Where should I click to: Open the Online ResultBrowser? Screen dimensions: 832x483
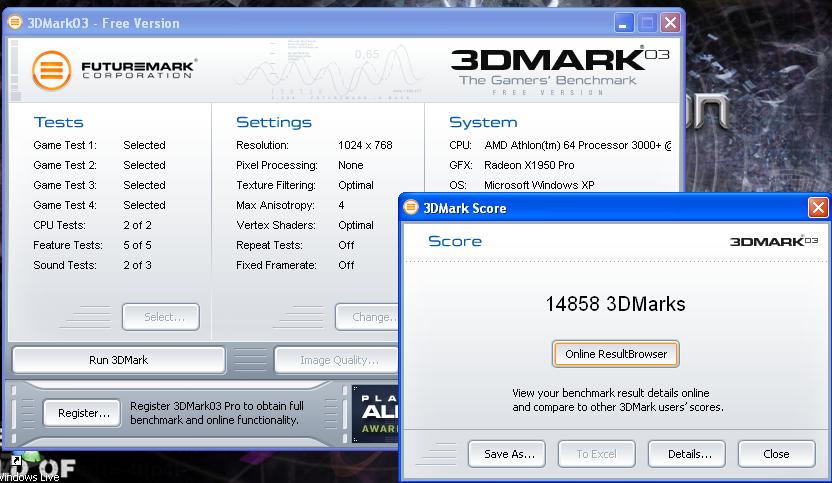(616, 354)
